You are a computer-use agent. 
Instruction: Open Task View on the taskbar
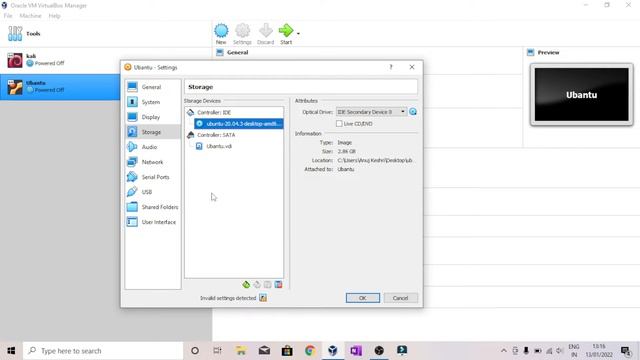click(x=218, y=351)
